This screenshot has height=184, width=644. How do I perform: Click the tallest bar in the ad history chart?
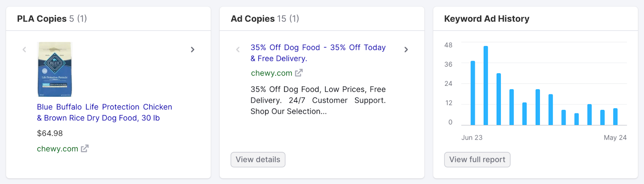[x=486, y=85]
